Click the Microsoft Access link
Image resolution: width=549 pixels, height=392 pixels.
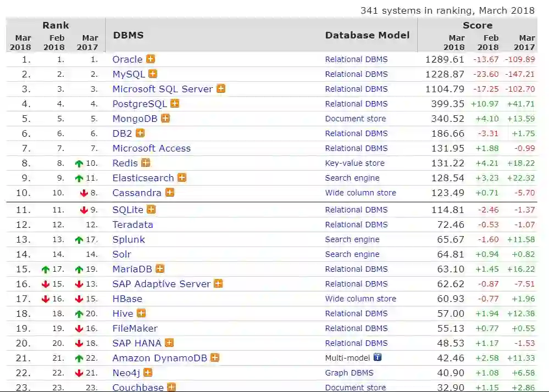point(151,148)
